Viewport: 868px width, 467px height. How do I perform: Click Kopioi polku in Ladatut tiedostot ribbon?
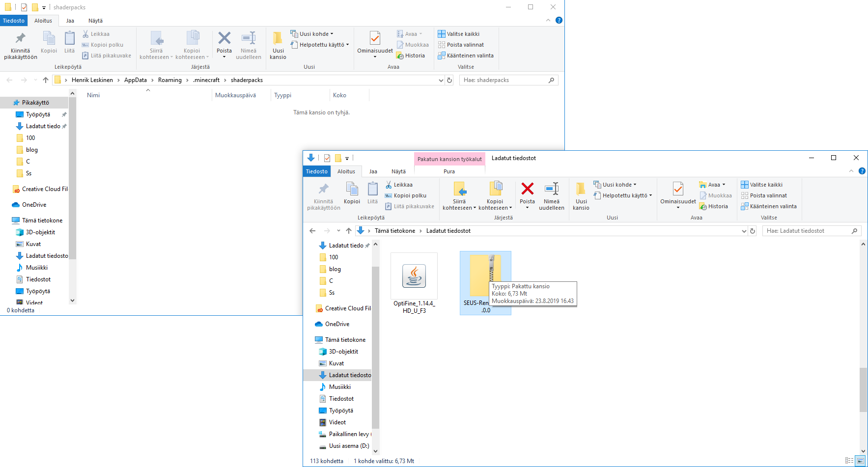pyautogui.click(x=405, y=195)
